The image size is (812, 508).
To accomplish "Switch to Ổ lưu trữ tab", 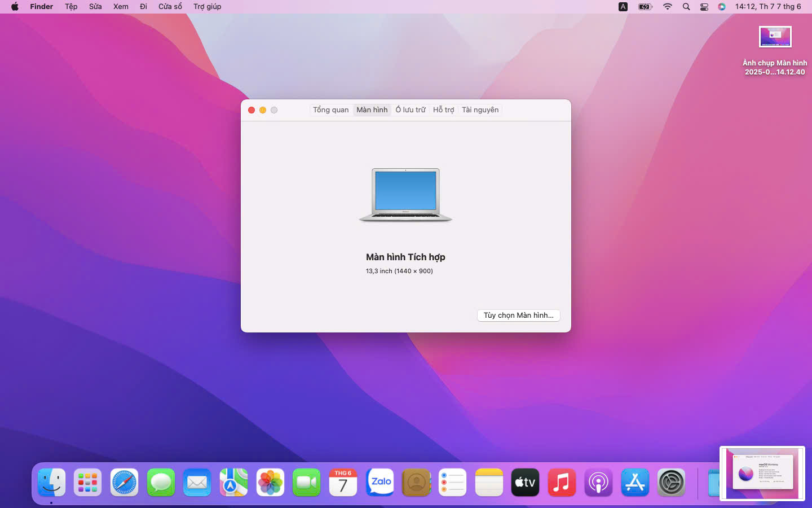I will (x=411, y=110).
